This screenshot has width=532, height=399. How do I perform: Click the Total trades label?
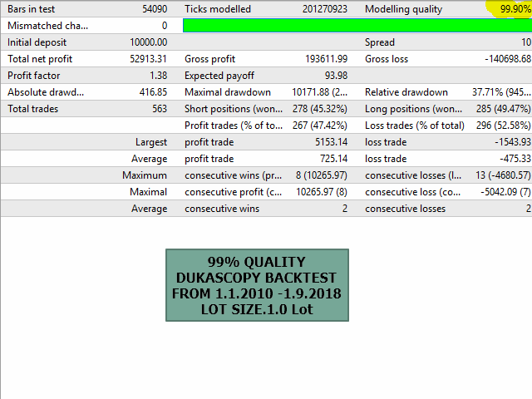[x=32, y=109]
